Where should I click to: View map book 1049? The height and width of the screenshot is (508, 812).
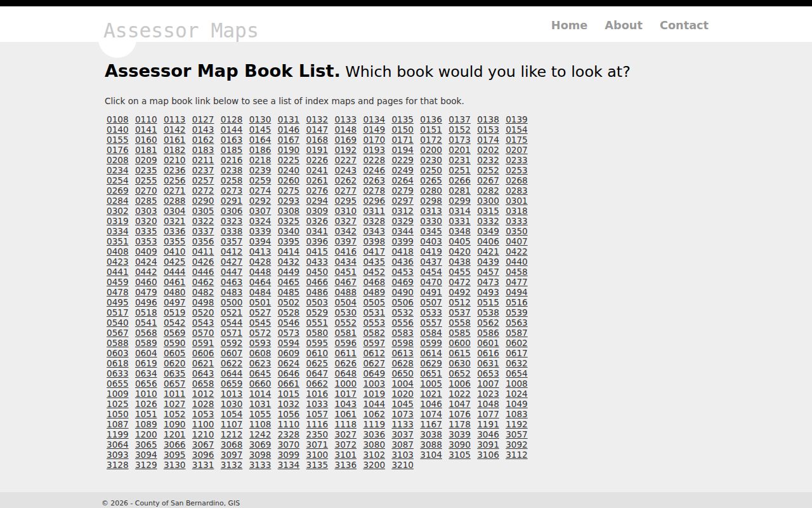[516, 404]
